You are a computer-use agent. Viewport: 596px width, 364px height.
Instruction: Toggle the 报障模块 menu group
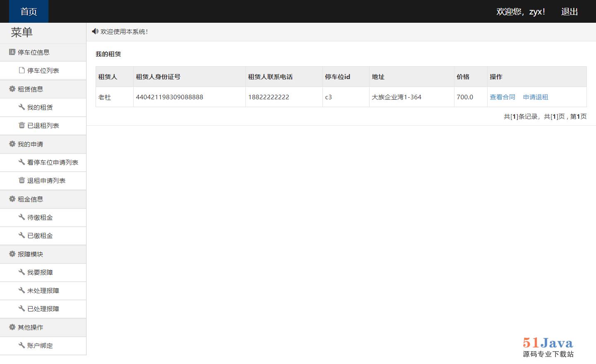30,254
